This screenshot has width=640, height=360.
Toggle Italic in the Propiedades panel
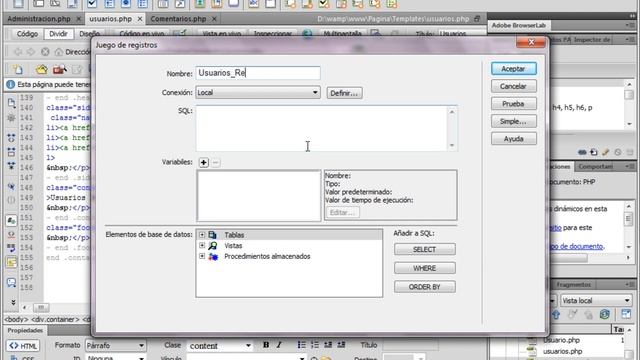pyautogui.click(x=279, y=345)
